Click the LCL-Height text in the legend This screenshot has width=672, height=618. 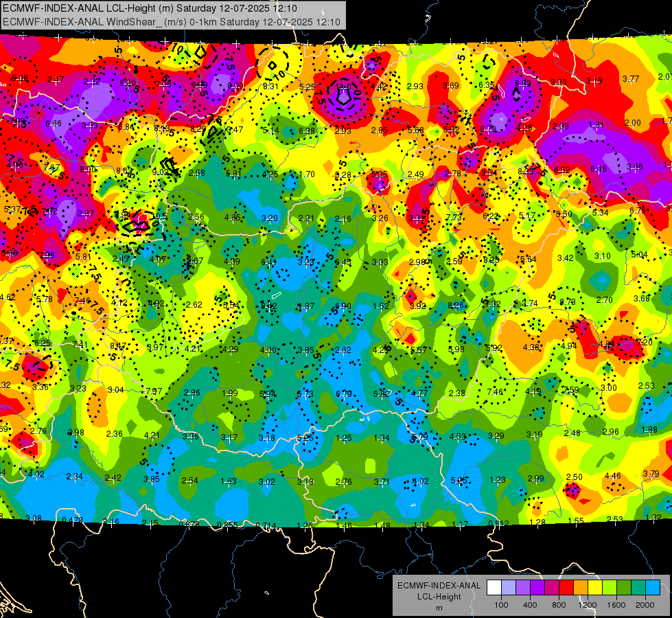click(439, 597)
